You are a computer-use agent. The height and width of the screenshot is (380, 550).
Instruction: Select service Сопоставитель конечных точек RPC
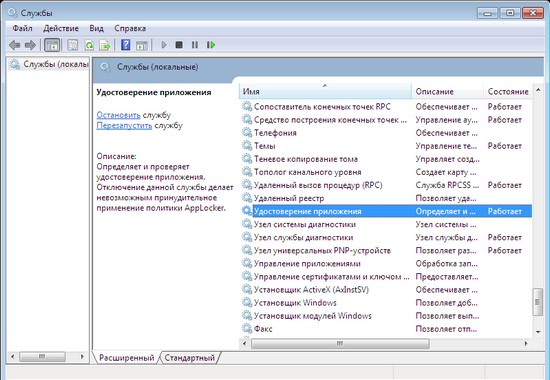coord(386,107)
